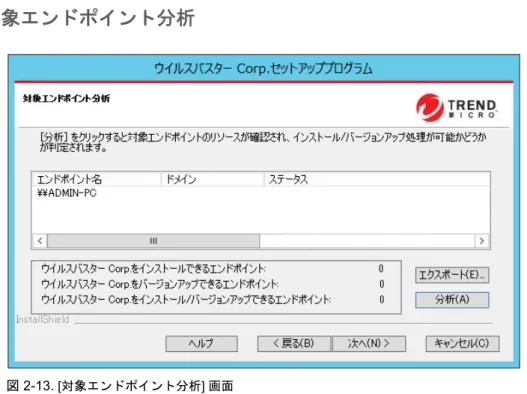Open help with the ヘルプ button

click(x=202, y=344)
